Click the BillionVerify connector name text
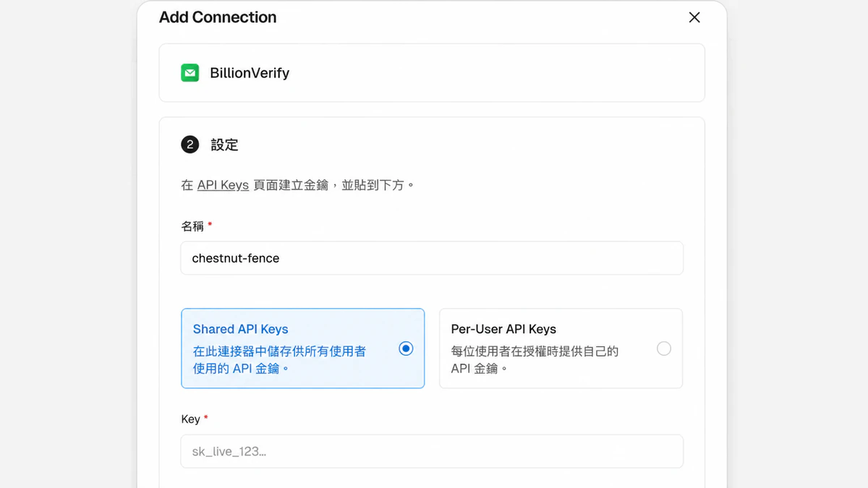The image size is (868, 488). (250, 73)
